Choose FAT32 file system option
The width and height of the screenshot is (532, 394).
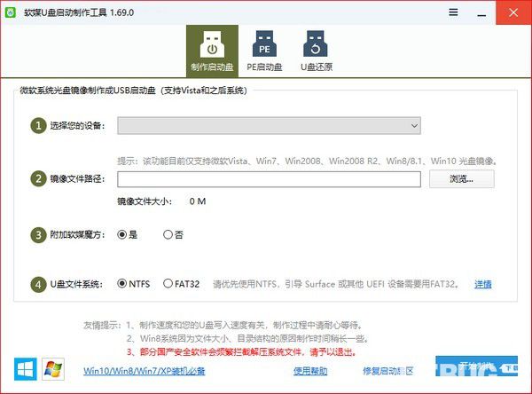pyautogui.click(x=182, y=284)
